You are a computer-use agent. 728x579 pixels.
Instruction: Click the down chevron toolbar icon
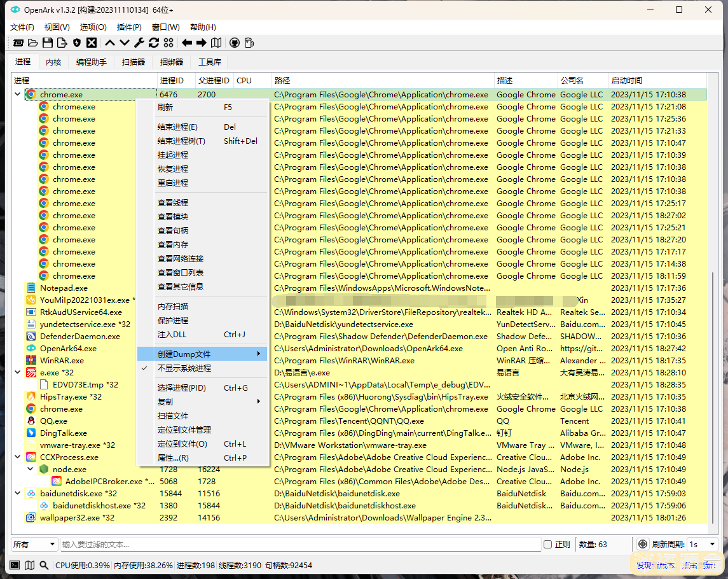tap(125, 43)
